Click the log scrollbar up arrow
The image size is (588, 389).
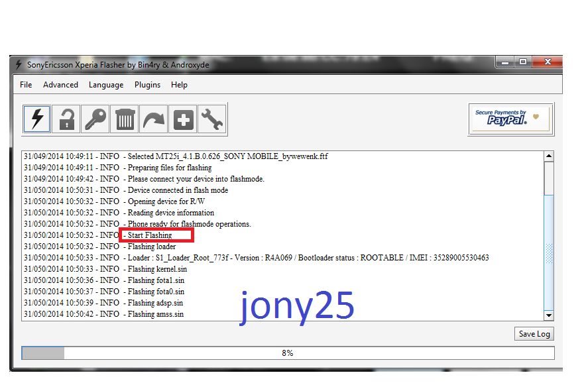coord(548,157)
